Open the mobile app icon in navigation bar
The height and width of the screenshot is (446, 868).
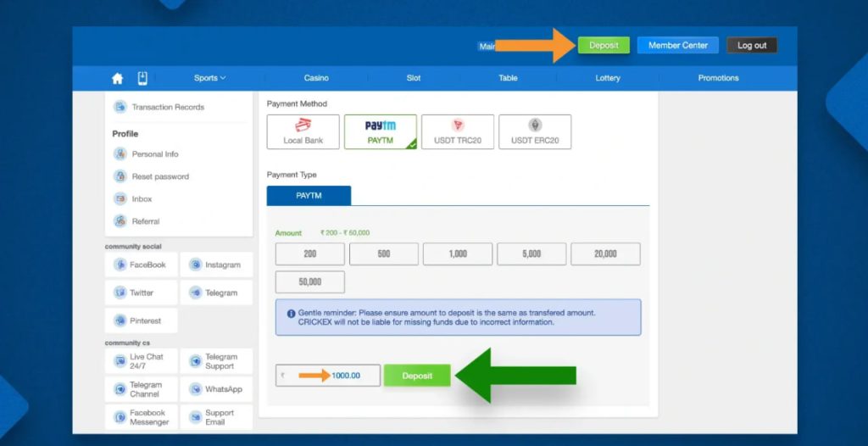pos(142,78)
